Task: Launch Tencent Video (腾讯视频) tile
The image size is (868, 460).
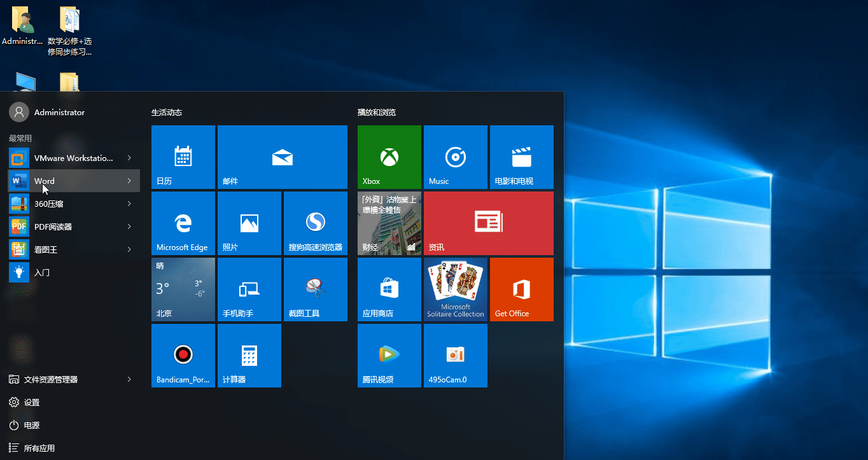Action: click(x=389, y=356)
